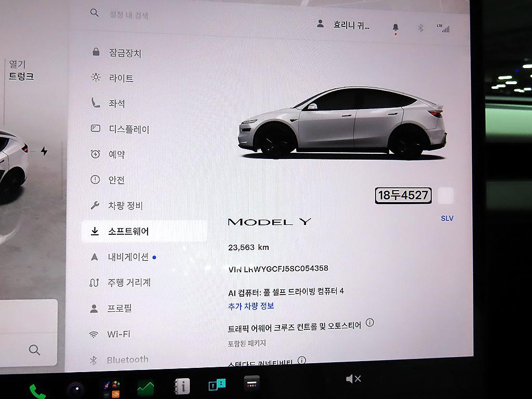This screenshot has height=399, width=532.
Task: Click the magnifier icon in left card
Action: tap(34, 350)
